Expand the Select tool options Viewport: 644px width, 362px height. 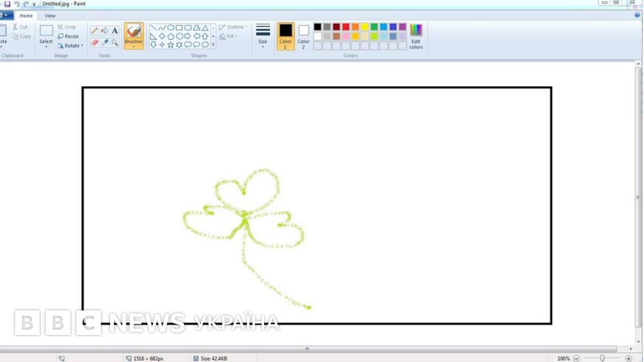[x=46, y=47]
